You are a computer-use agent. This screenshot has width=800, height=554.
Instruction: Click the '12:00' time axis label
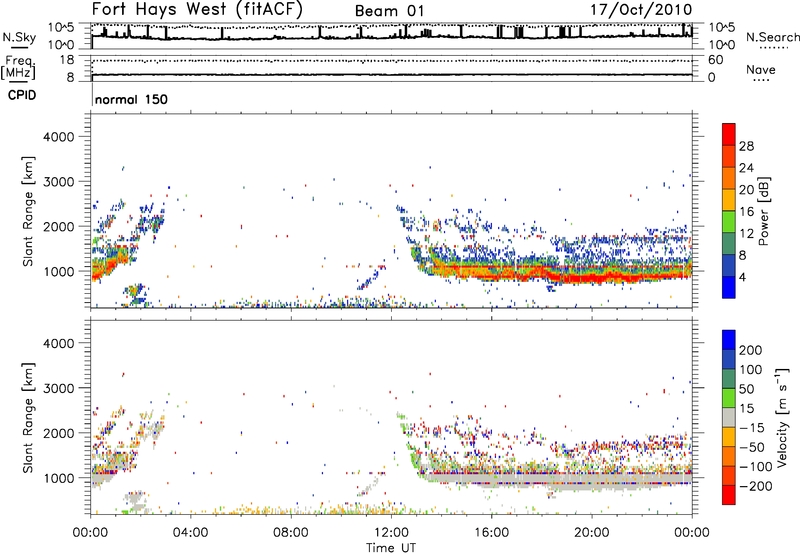tap(391, 533)
